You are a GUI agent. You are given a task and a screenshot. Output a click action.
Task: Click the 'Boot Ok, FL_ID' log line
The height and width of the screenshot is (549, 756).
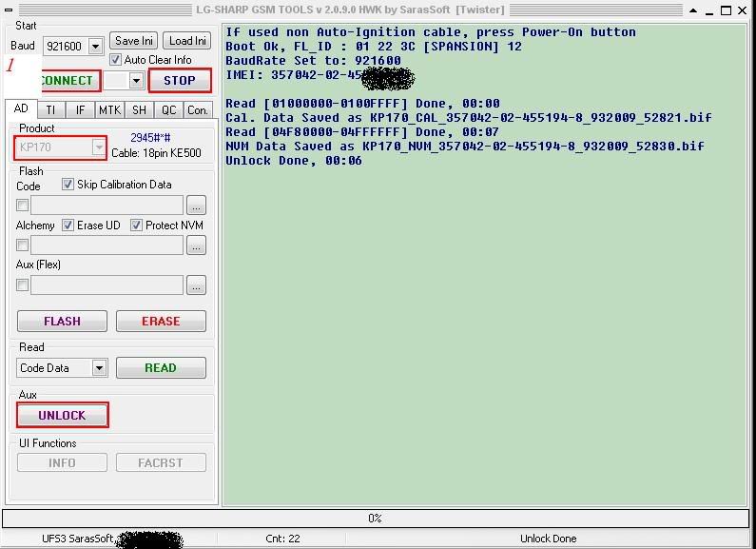[x=374, y=47]
